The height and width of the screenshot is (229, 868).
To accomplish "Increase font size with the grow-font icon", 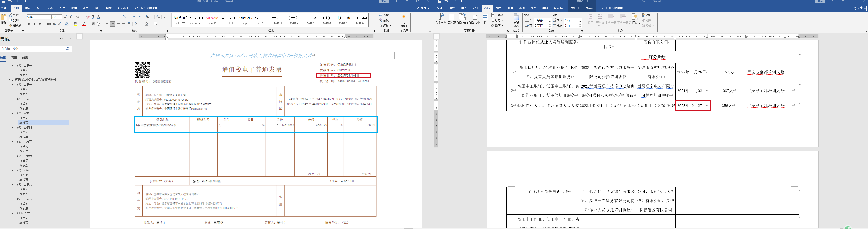I will coord(65,17).
